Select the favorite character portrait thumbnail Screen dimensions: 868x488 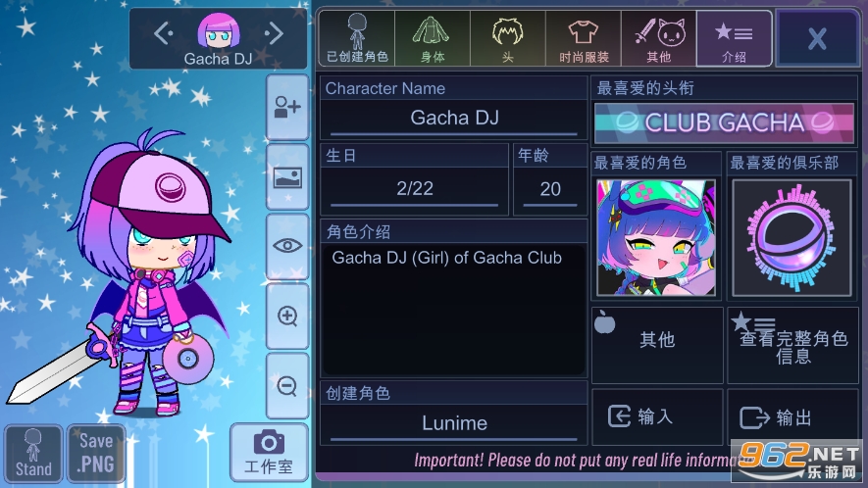[x=656, y=237]
